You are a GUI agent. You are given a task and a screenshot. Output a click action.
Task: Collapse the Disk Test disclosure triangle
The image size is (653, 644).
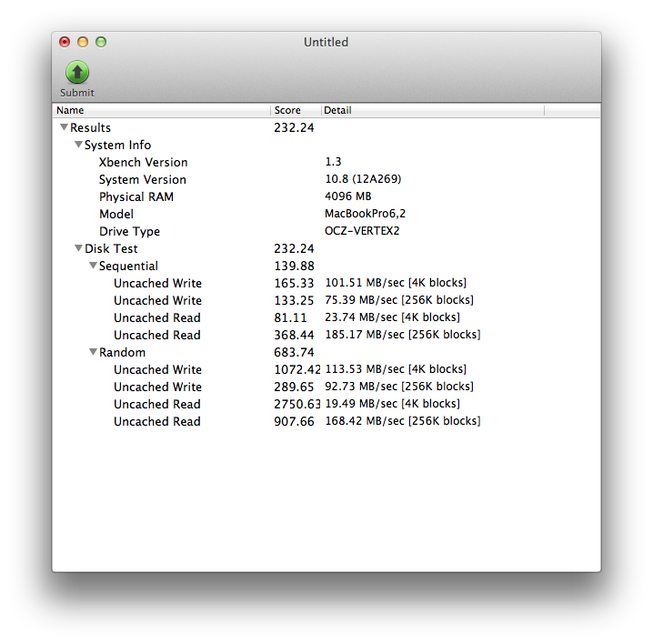click(x=78, y=248)
